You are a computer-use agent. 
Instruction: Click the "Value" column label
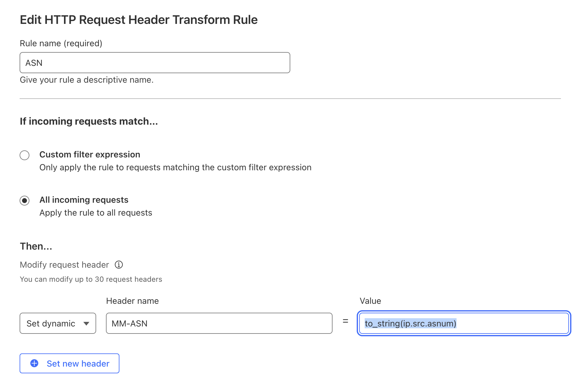tap(370, 301)
